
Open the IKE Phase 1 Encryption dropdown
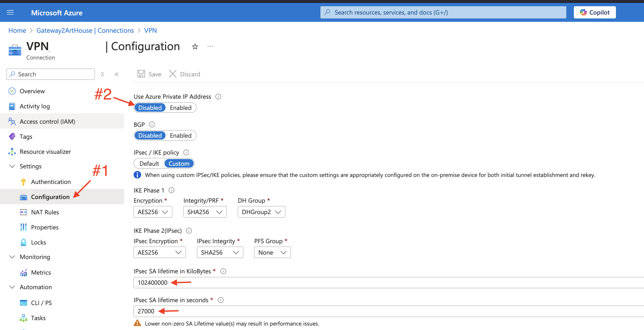click(153, 212)
